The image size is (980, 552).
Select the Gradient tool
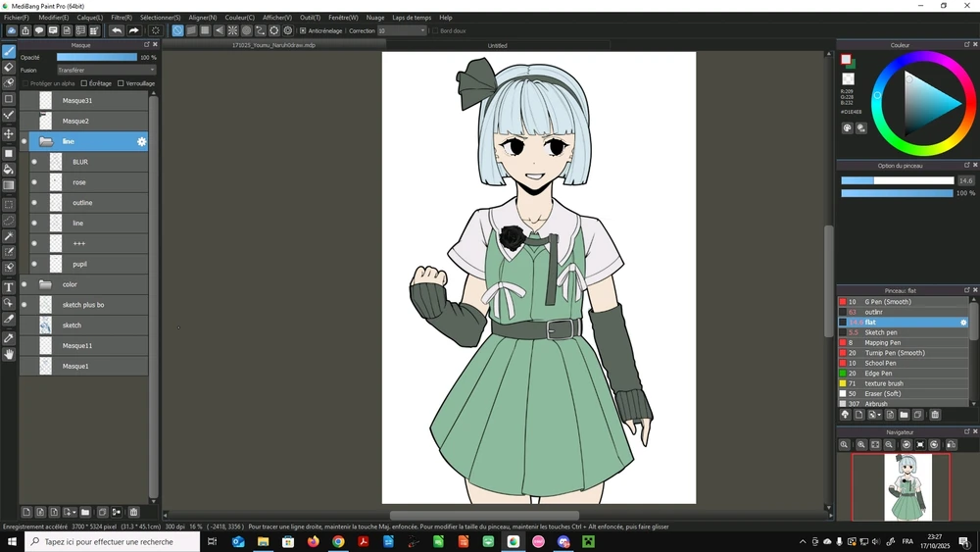coord(9,185)
